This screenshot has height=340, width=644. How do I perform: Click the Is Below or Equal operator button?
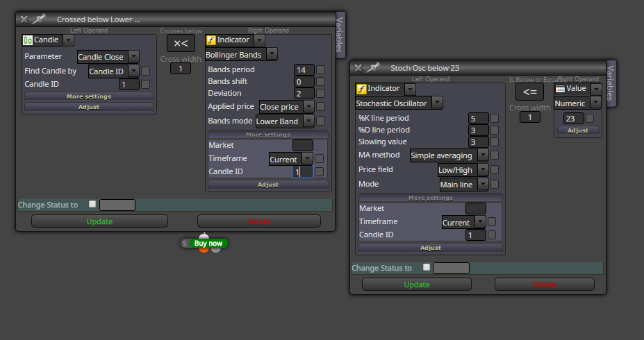click(x=529, y=92)
